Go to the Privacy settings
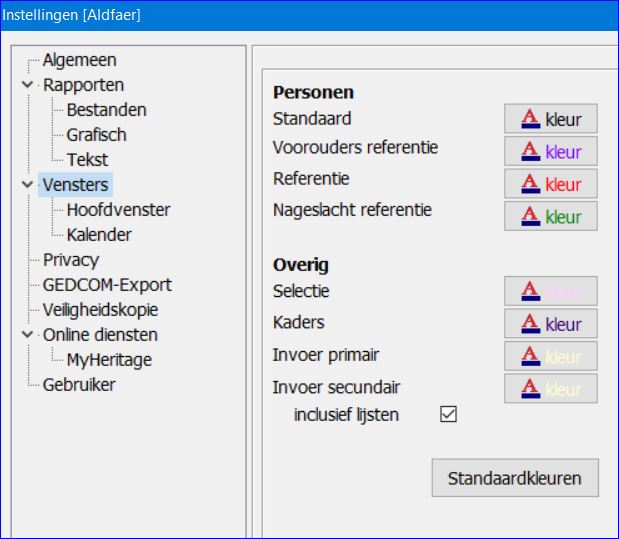The height and width of the screenshot is (539, 619). (70, 260)
